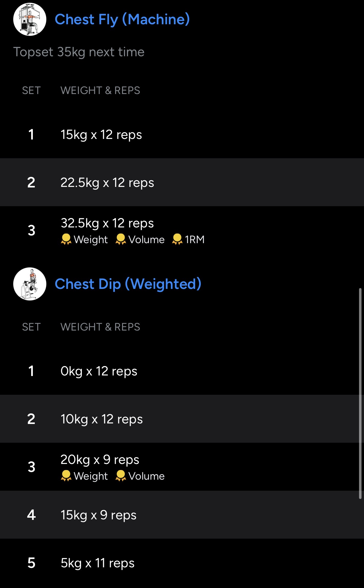Viewport: 364px width, 588px height.
Task: Select the 0kg x 12 reps set
Action: point(99,371)
